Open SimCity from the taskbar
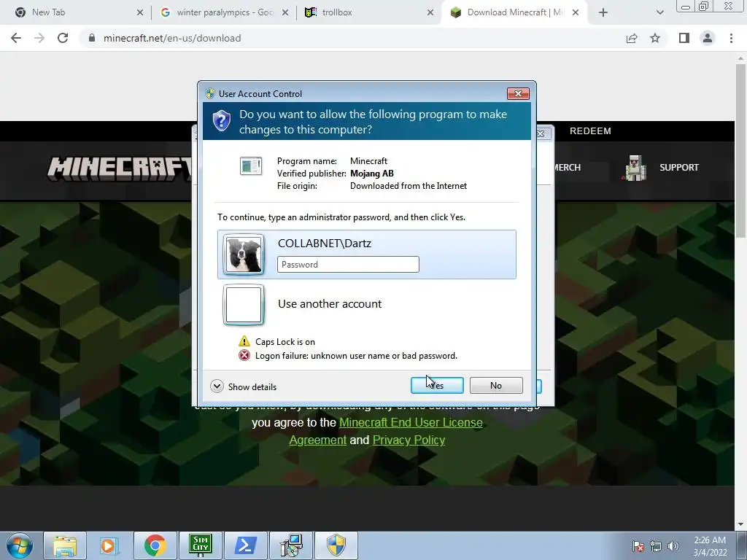Screen dimensions: 747x560 point(200,545)
